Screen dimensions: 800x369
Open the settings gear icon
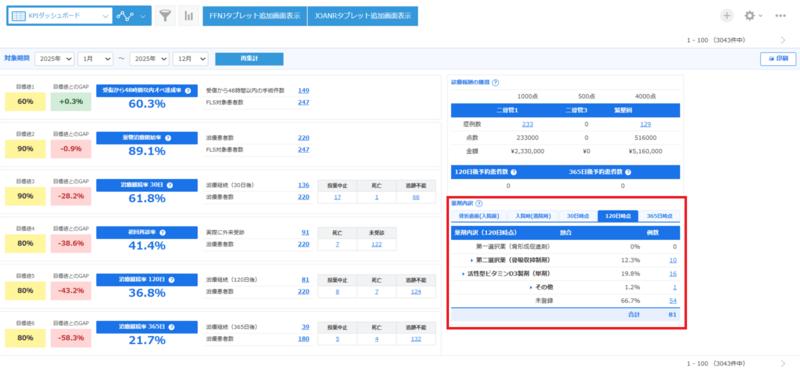(749, 16)
